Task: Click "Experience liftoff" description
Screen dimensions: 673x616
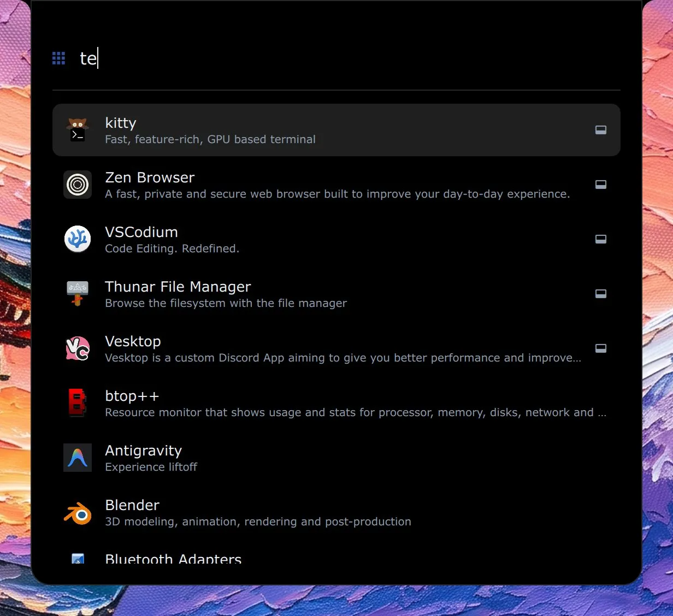Action: (x=151, y=467)
